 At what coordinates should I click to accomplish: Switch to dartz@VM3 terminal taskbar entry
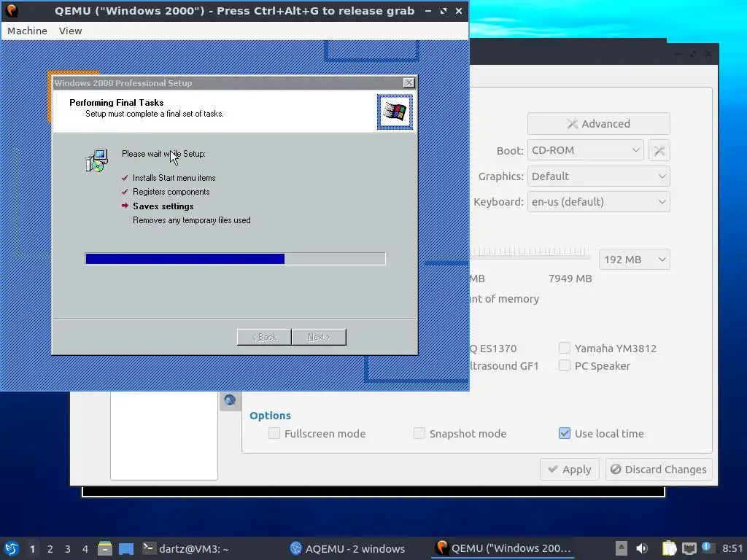(186, 548)
